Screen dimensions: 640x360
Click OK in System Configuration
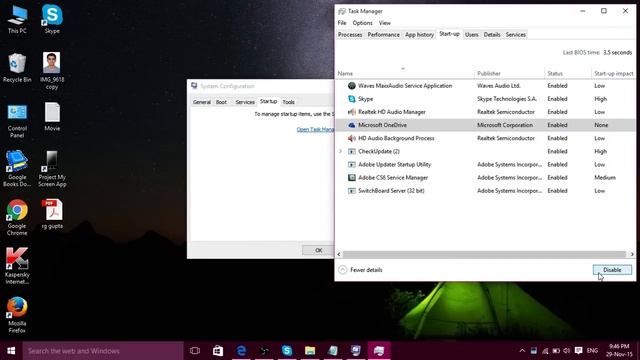(318, 250)
